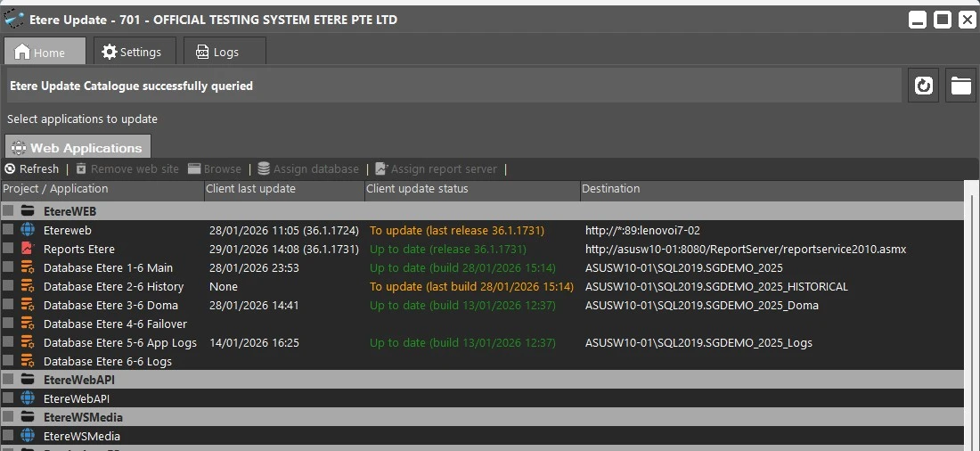Sort by Client update status column header
This screenshot has height=451, width=980.
click(x=471, y=189)
